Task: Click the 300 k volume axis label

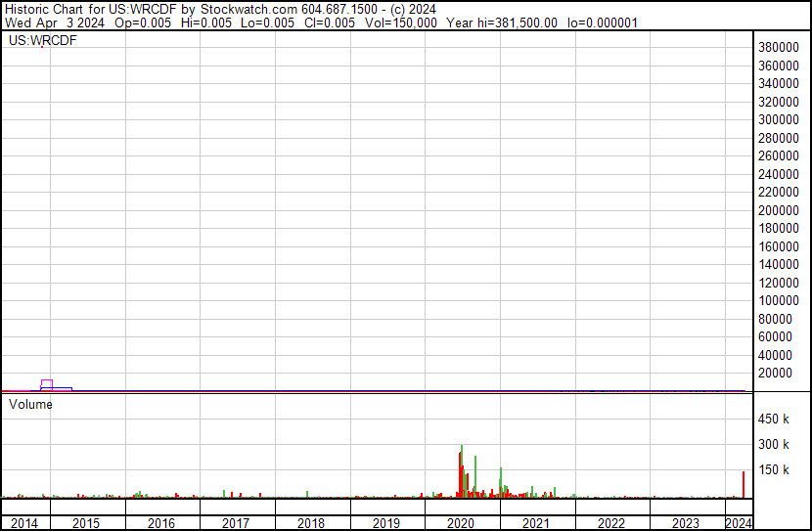Action: 774,445
